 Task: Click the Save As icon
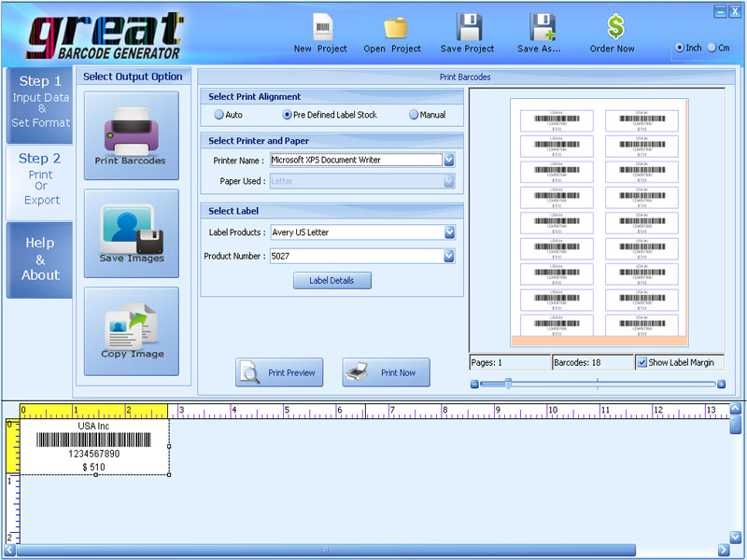540,31
